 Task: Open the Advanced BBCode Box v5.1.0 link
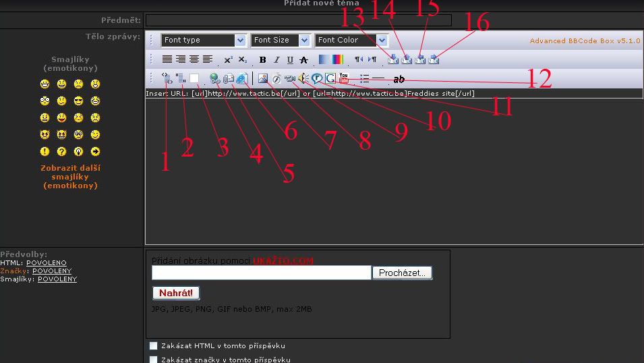[x=585, y=40]
